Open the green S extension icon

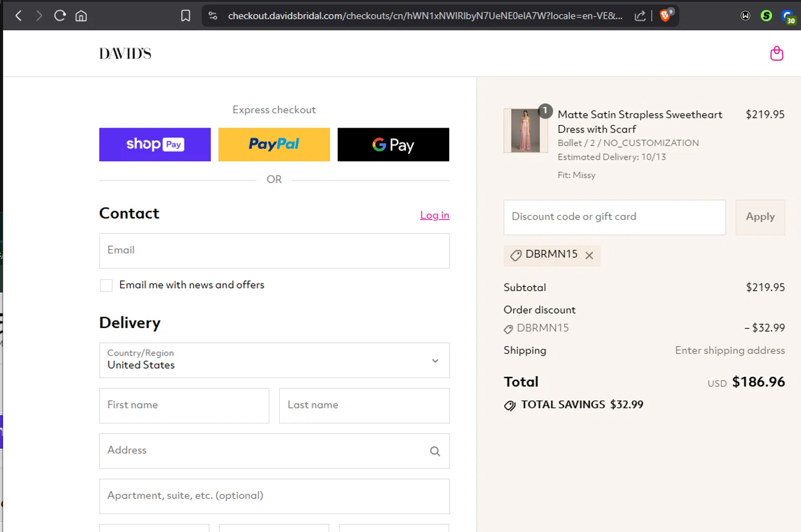766,15
